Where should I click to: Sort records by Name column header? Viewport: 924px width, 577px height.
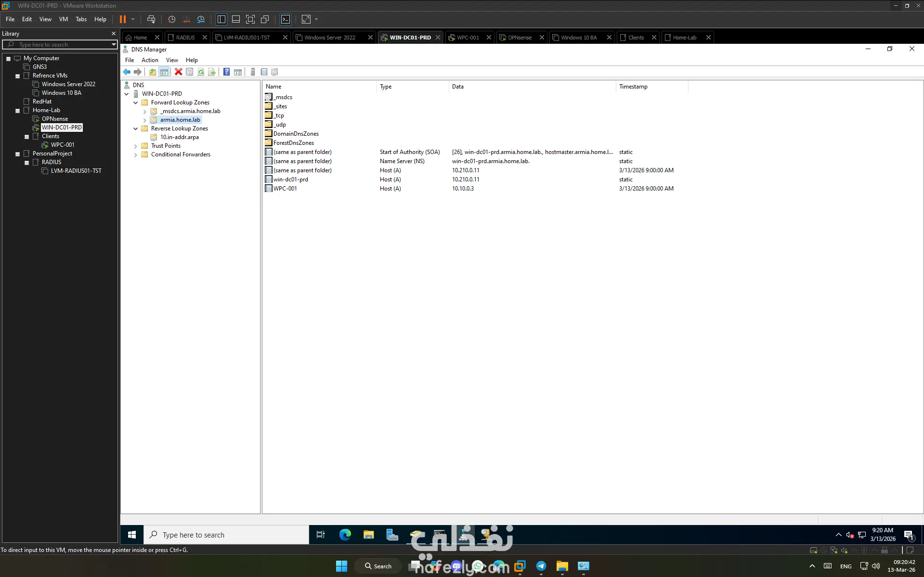pos(319,87)
